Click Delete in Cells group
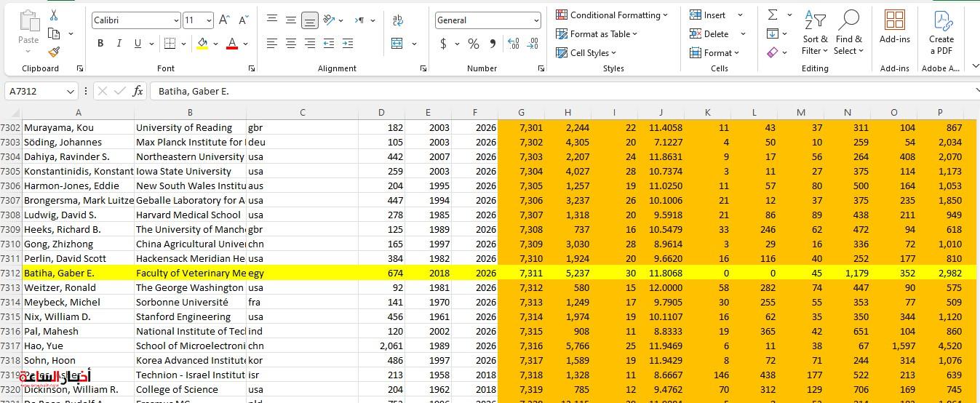The height and width of the screenshot is (403, 980). pyautogui.click(x=709, y=33)
